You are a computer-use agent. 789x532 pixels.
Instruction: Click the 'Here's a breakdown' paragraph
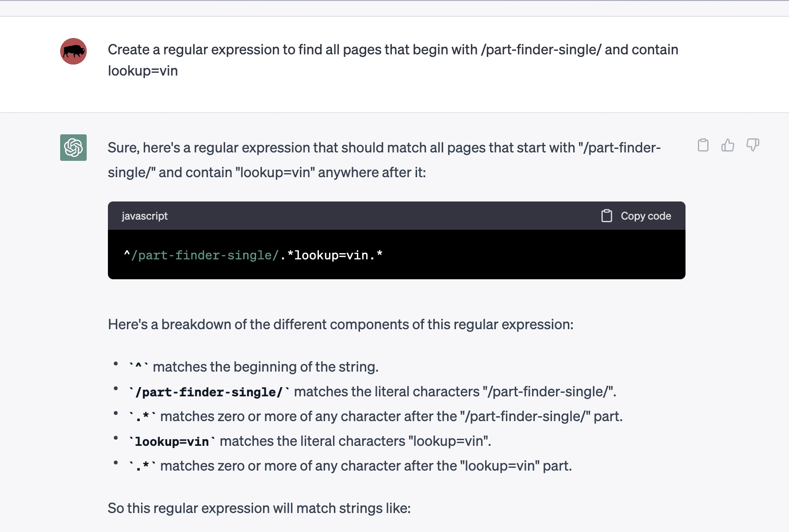click(x=341, y=324)
